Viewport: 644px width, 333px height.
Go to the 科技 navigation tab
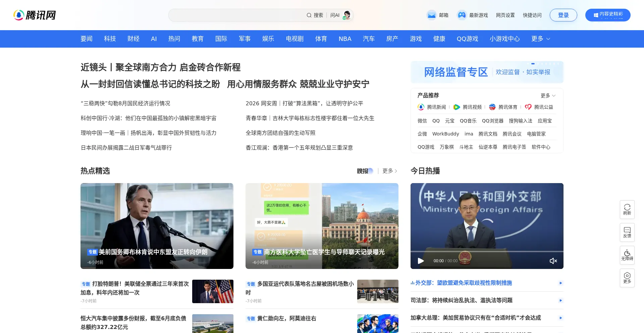pyautogui.click(x=110, y=39)
